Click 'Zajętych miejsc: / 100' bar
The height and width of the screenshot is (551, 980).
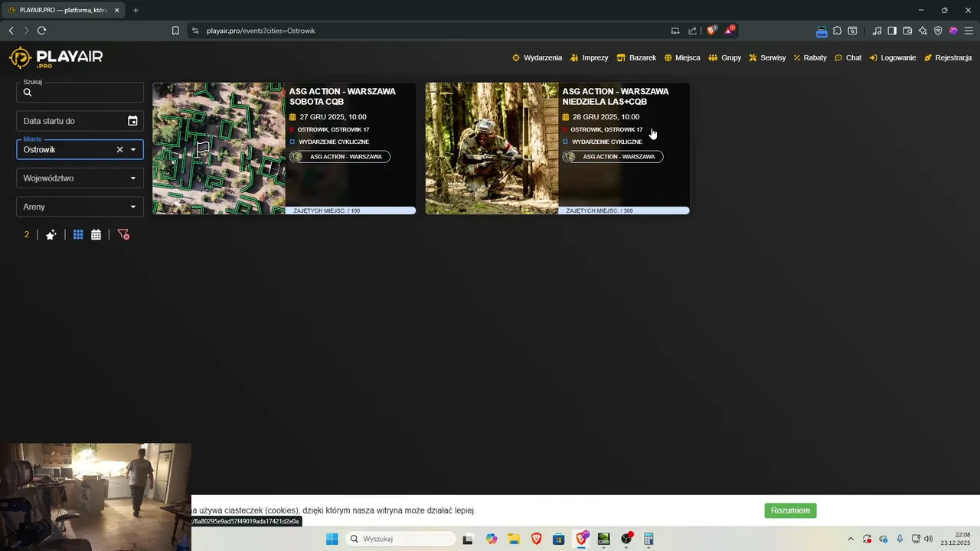pos(351,210)
